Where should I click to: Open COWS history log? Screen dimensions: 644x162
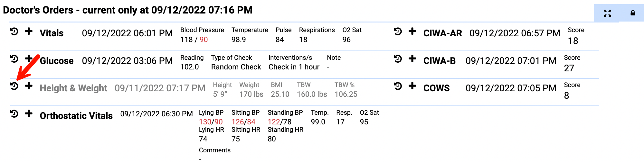398,86
